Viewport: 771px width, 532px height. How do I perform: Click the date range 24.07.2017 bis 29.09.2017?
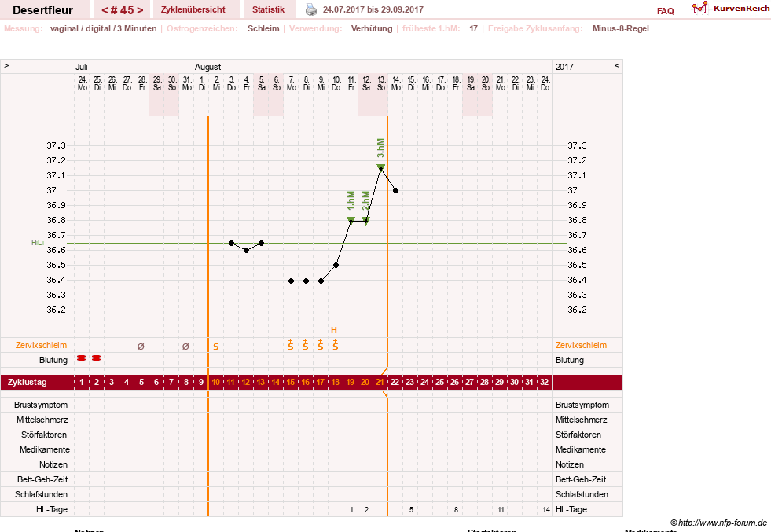coord(373,9)
